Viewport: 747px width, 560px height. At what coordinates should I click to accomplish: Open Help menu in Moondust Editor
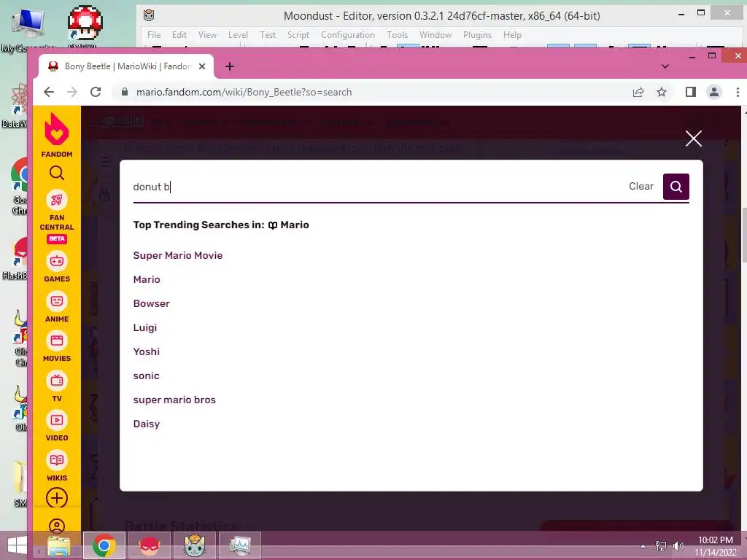(512, 35)
